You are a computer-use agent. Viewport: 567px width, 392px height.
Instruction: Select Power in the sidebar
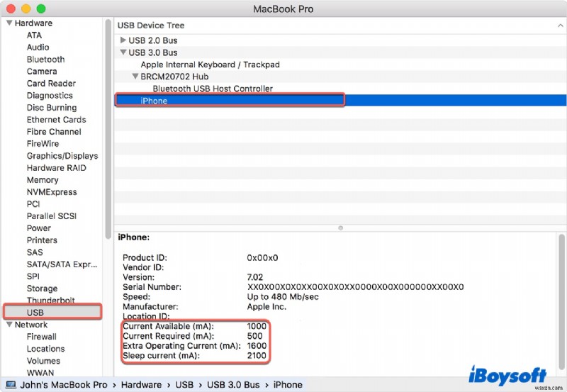coord(39,228)
